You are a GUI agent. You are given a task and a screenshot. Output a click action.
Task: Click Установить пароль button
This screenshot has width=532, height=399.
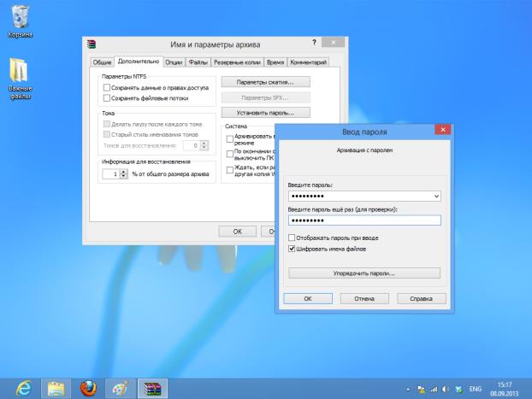pyautogui.click(x=266, y=113)
